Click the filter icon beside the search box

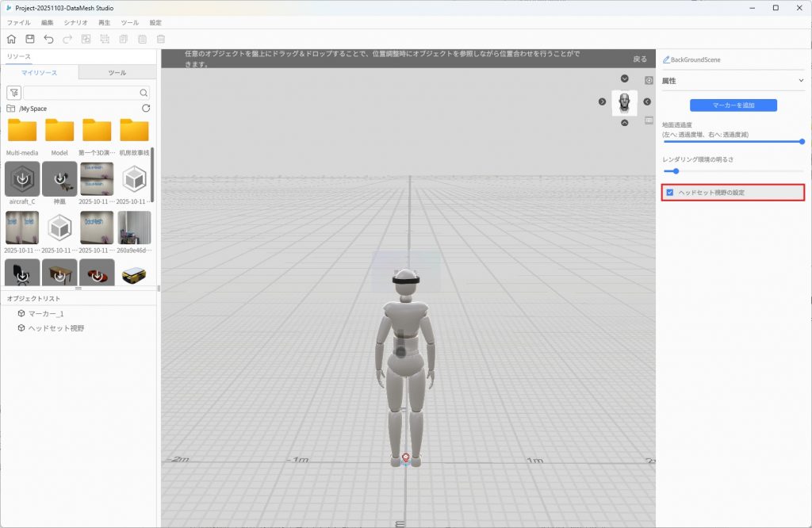(13, 93)
